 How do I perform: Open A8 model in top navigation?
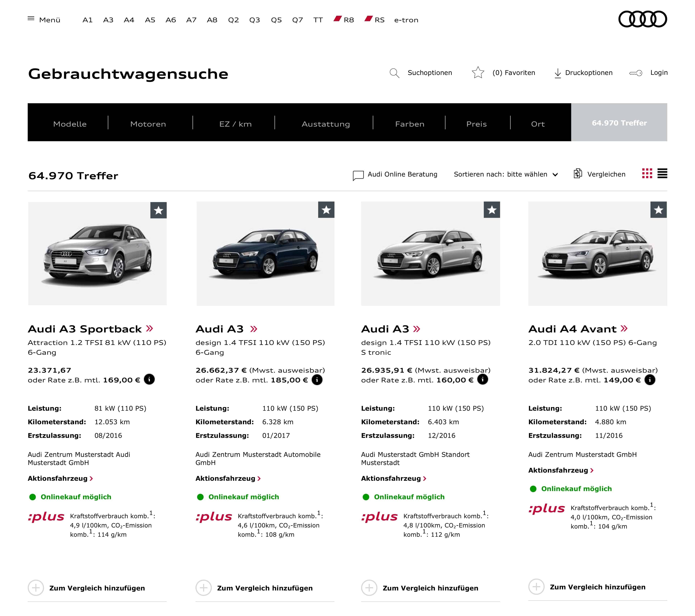(212, 20)
